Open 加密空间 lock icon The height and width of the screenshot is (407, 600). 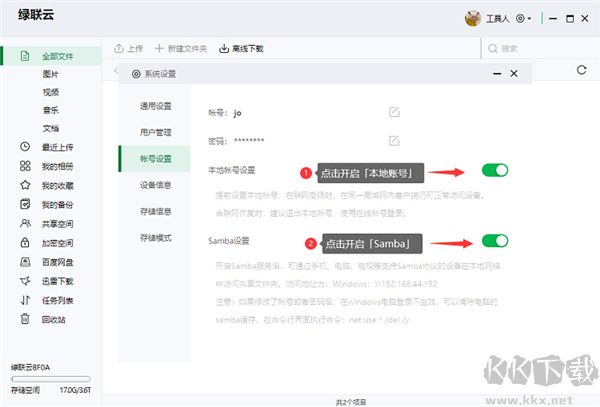click(x=25, y=243)
